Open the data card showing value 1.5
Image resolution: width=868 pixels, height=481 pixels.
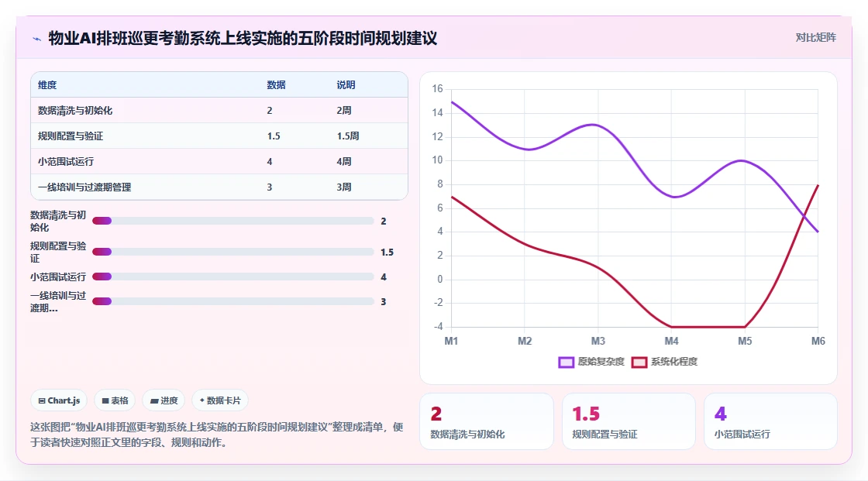point(629,421)
